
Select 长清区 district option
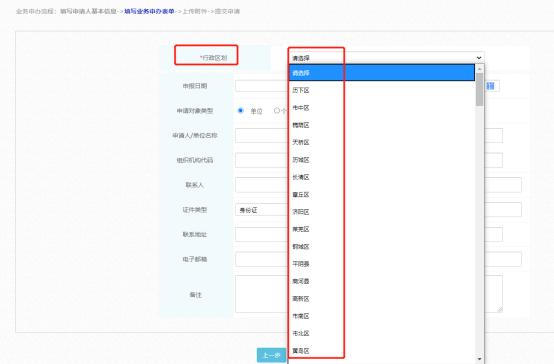(382, 177)
